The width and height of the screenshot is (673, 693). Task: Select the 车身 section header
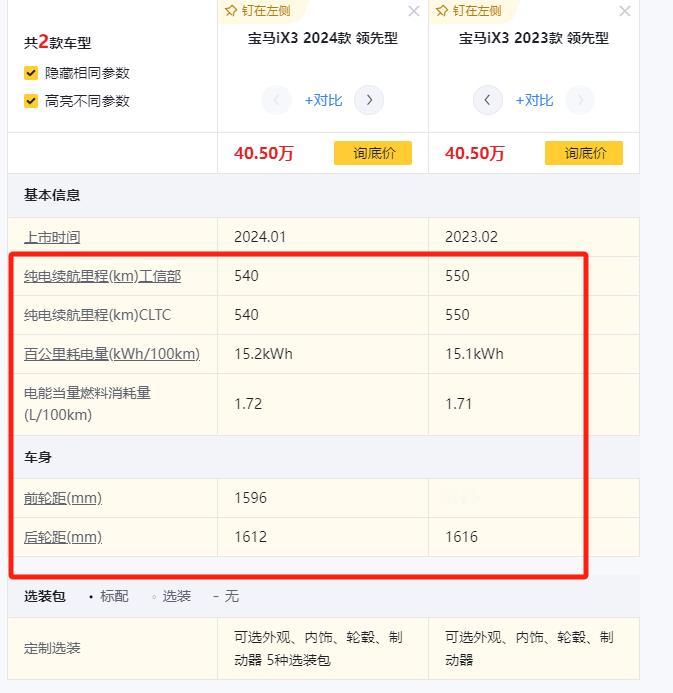pos(38,457)
